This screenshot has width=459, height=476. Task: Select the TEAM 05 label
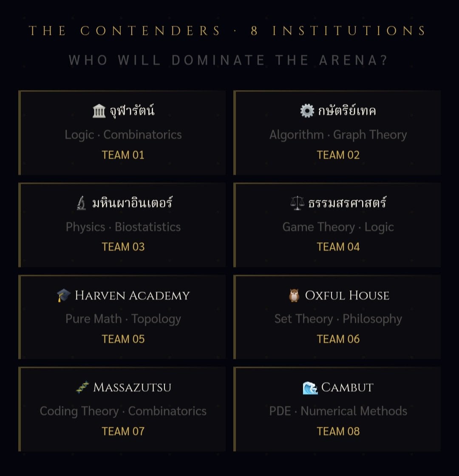(x=123, y=339)
